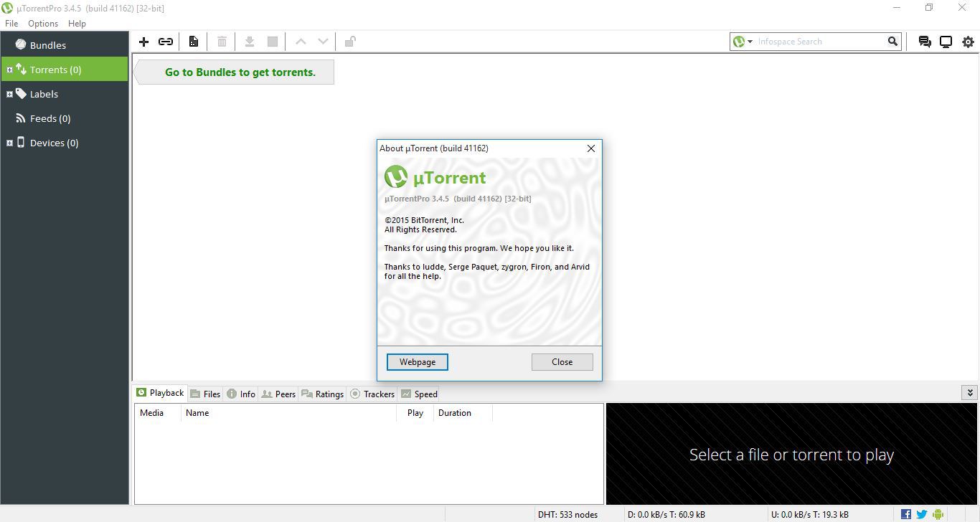The height and width of the screenshot is (522, 980).
Task: Close the About µTorrent dialog with X
Action: 591,148
